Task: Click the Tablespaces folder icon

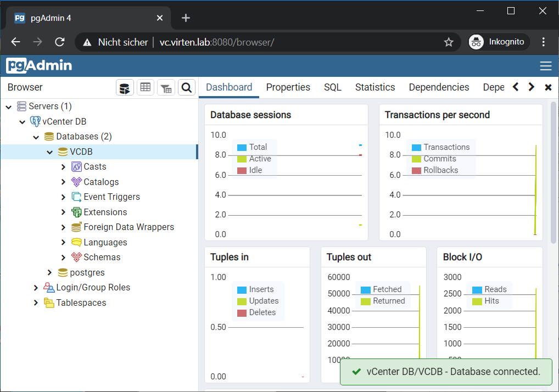Action: [x=49, y=303]
